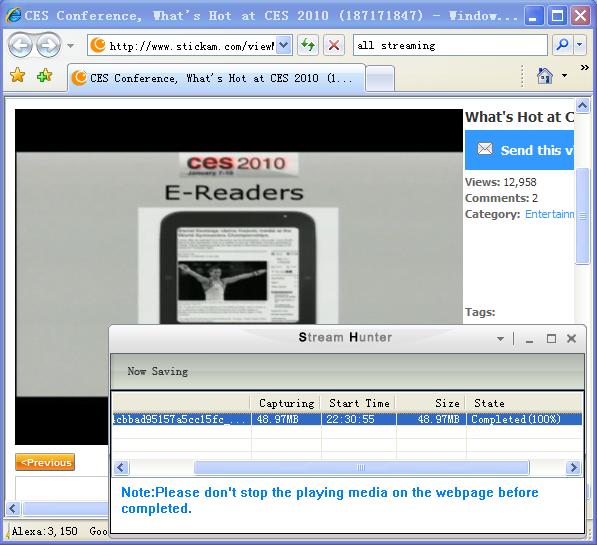Select the file name cell starting 'cbbad95157a5cc15fc'
This screenshot has height=545, width=597.
pos(182,419)
